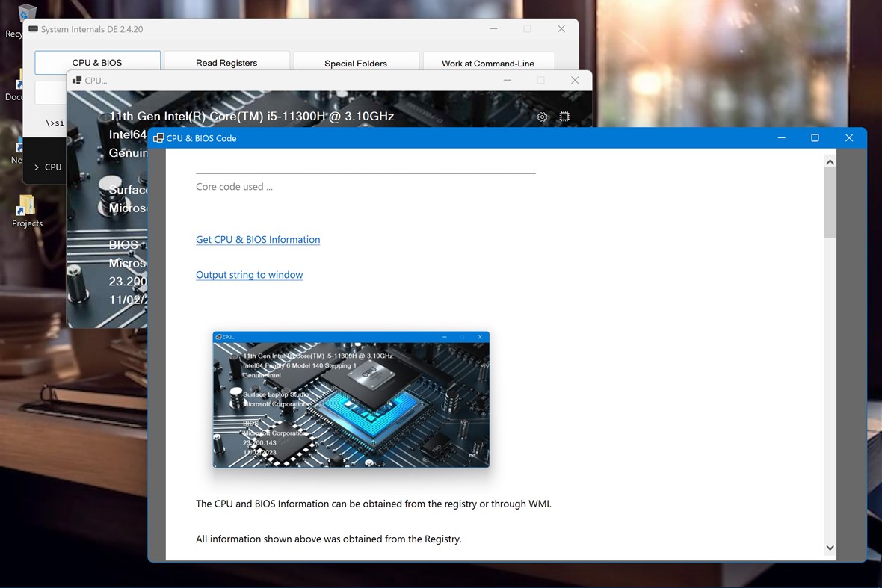Click the scrollbar down arrow in the code window
This screenshot has height=588, width=882.
click(x=830, y=547)
